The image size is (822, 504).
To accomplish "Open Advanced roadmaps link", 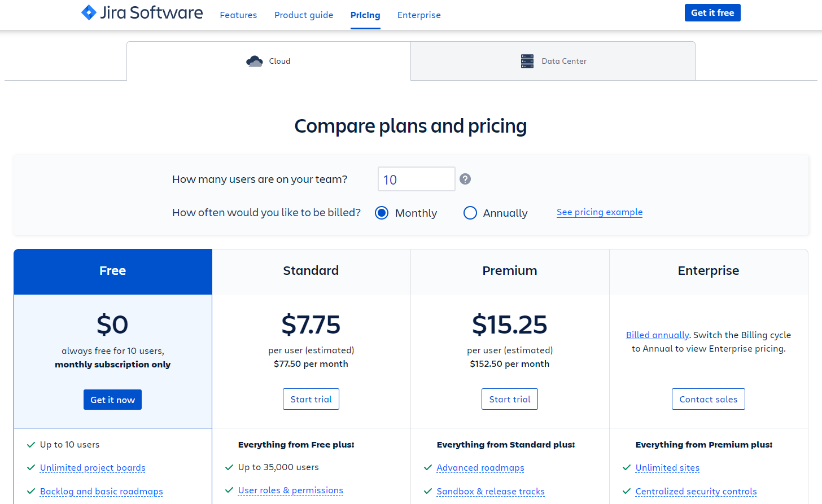I will point(480,468).
